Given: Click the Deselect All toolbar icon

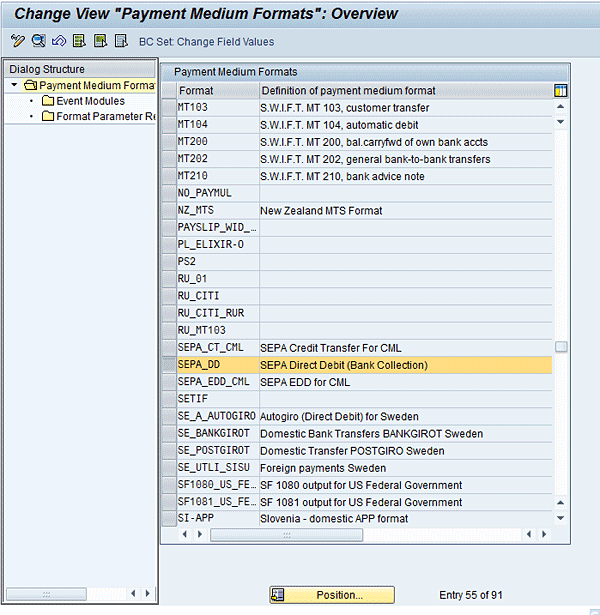Looking at the screenshot, I should pyautogui.click(x=121, y=41).
